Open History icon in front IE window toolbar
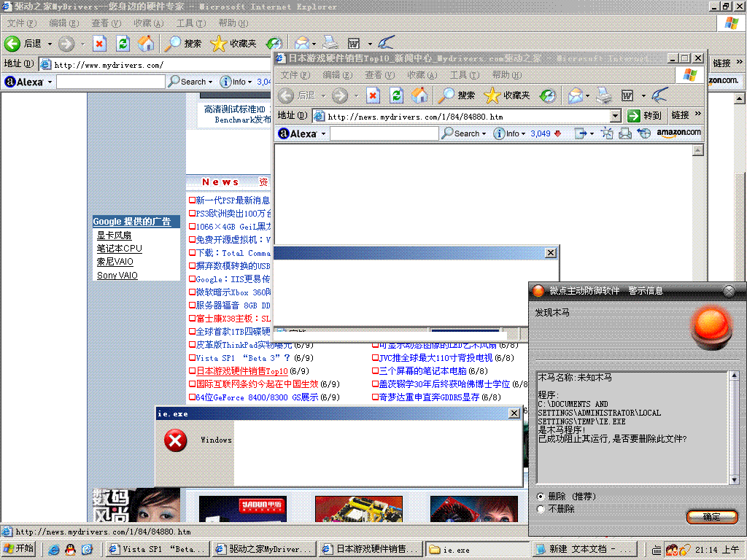Screen dimensions: 747x560 (548, 96)
